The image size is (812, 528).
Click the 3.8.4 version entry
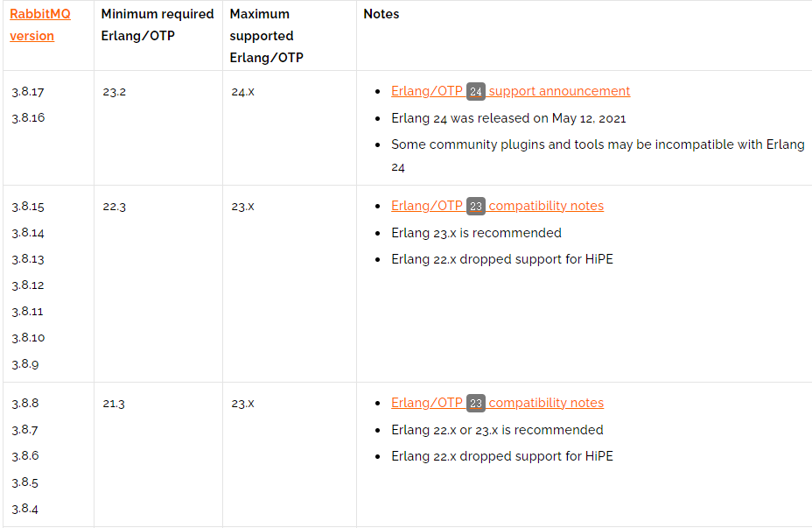24,509
